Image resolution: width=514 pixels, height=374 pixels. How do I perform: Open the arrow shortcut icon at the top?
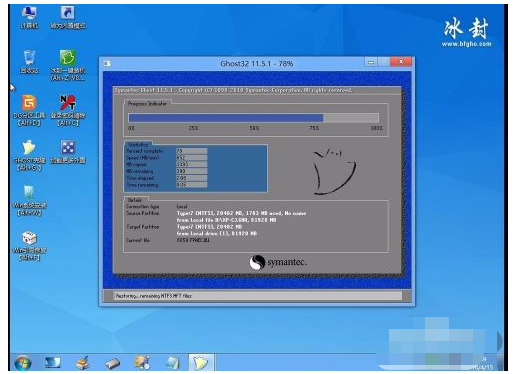[x=68, y=16]
